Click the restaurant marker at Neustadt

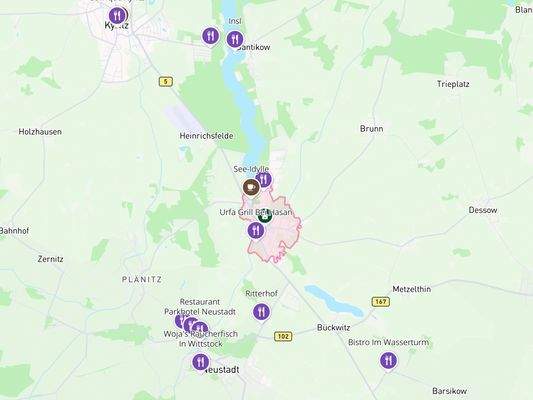point(201,362)
